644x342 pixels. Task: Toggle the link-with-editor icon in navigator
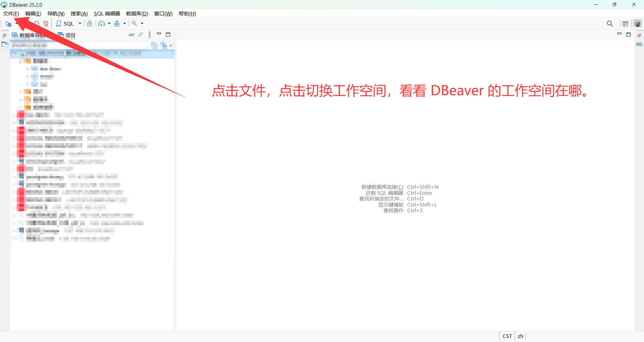[x=141, y=35]
